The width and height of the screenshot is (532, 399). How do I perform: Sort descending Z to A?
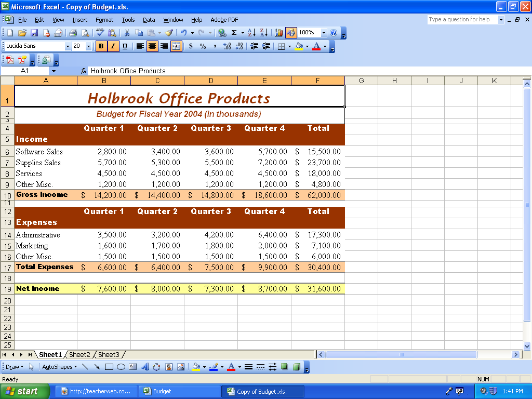pyautogui.click(x=263, y=33)
